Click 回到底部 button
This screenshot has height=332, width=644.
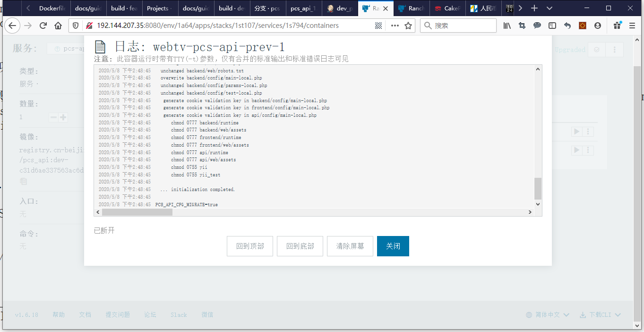coord(300,246)
